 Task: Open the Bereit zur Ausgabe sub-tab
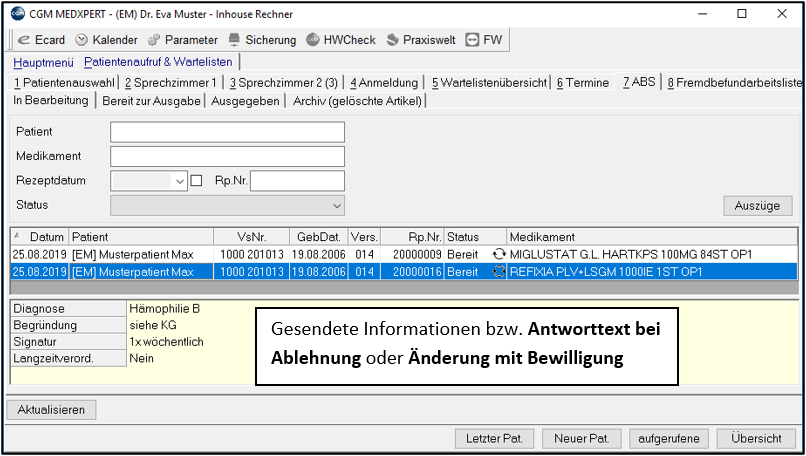coord(151,101)
